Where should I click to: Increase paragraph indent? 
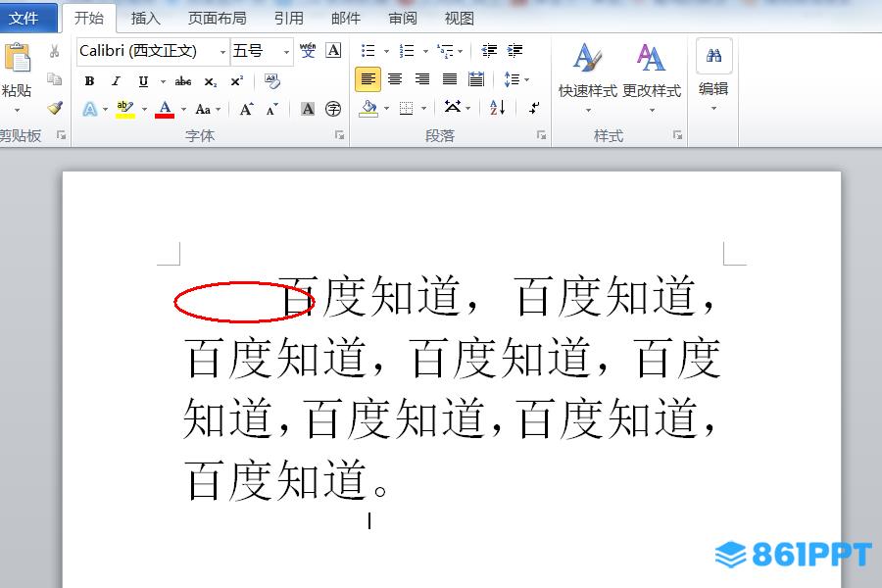(x=514, y=51)
